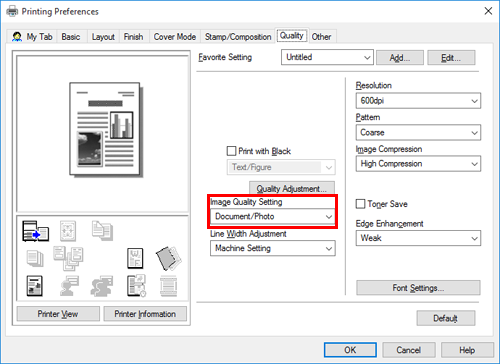This screenshot has height=364, width=500.
Task: Open the Image Quality Setting dropdown
Action: [273, 217]
